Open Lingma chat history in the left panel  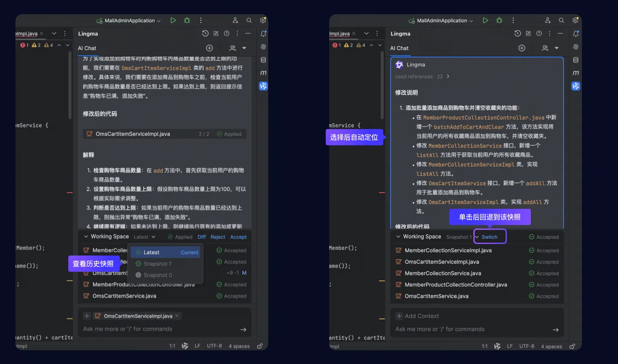(x=205, y=33)
